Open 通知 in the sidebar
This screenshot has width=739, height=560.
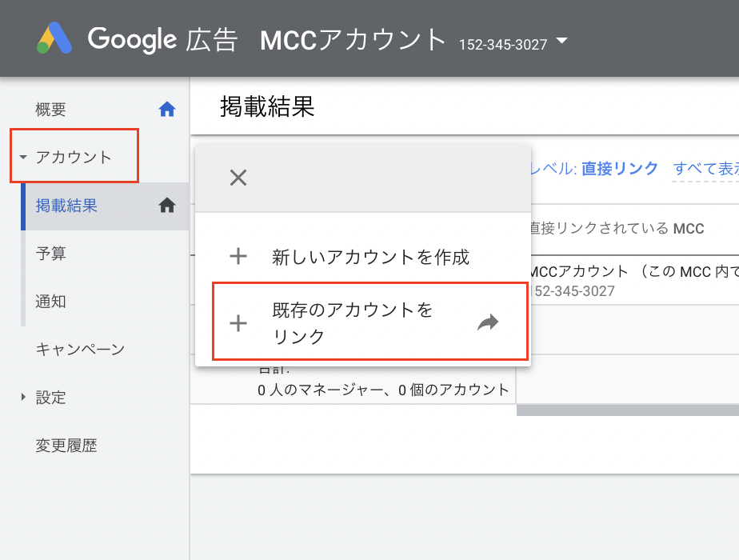(x=51, y=302)
